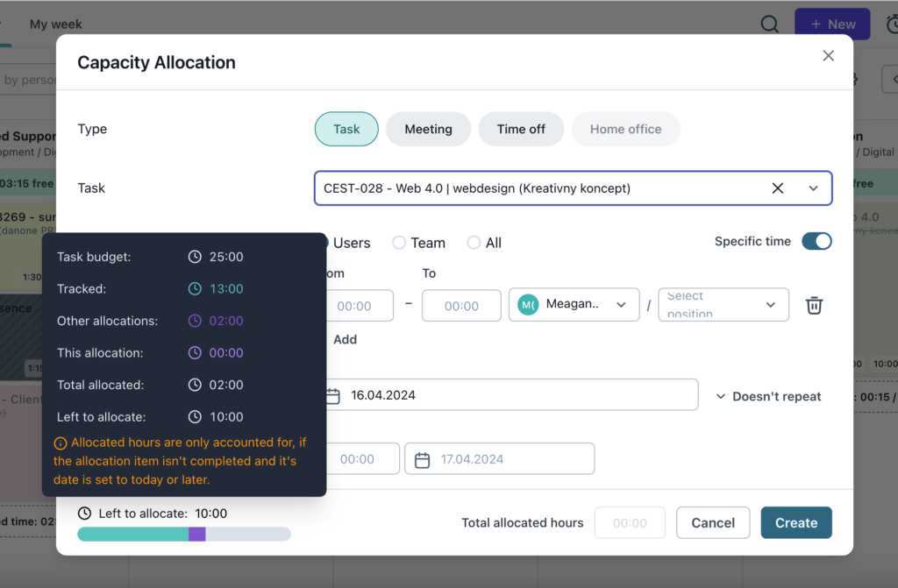898x588 pixels.
Task: Select the Home office type
Action: [625, 129]
